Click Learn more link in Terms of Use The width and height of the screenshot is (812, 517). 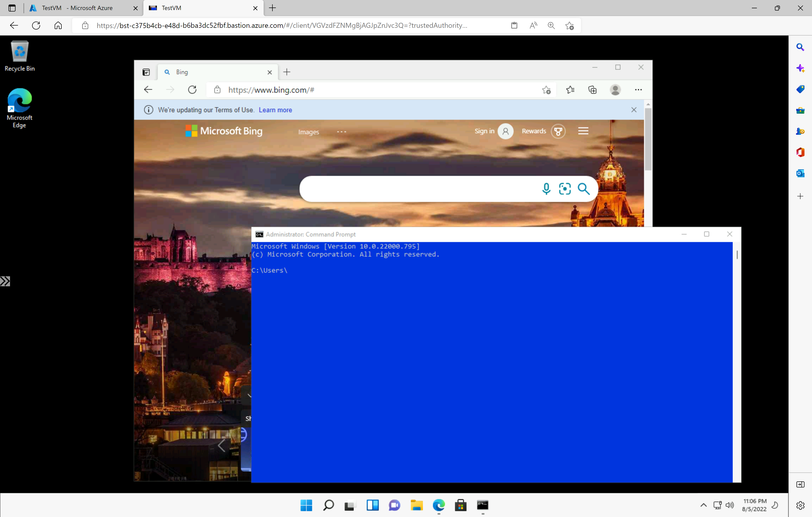click(x=275, y=110)
